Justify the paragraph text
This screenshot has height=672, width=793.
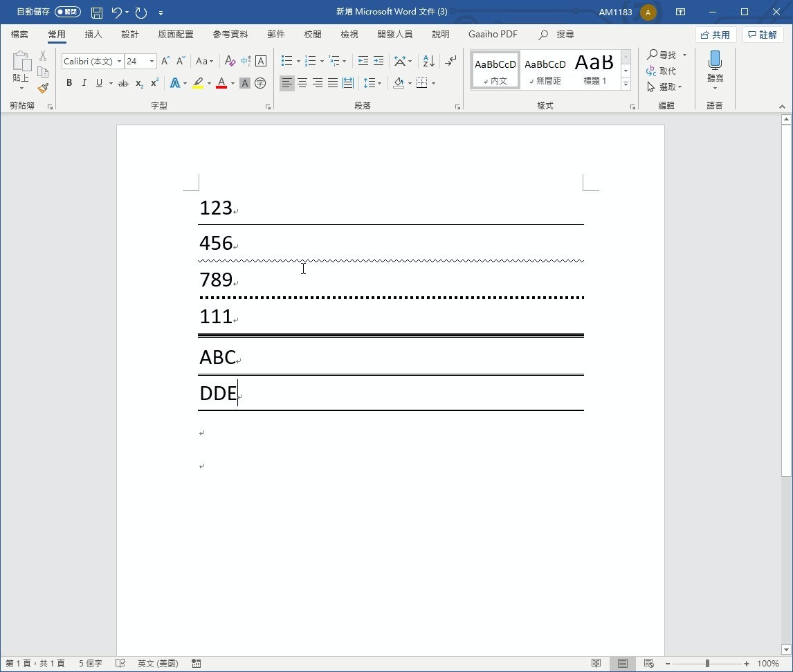(x=333, y=83)
